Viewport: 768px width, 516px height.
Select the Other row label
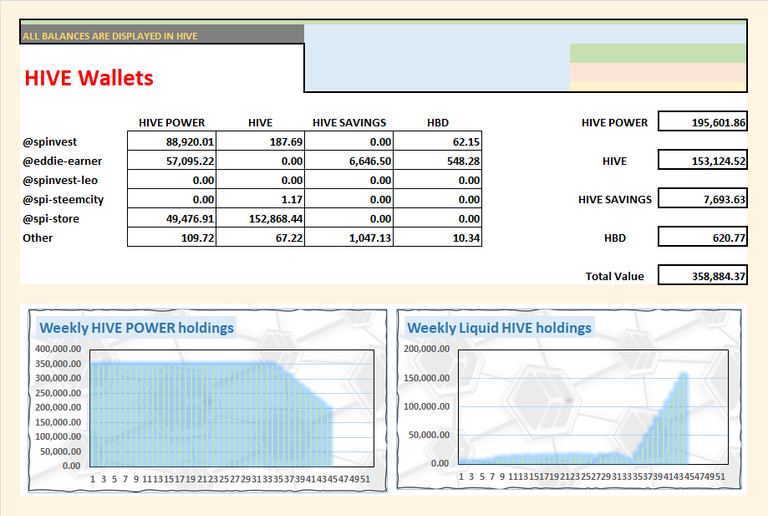point(37,238)
